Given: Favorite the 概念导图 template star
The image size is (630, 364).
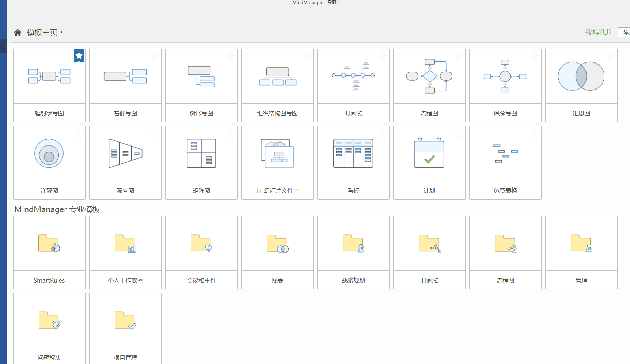Looking at the screenshot, I should click(535, 56).
